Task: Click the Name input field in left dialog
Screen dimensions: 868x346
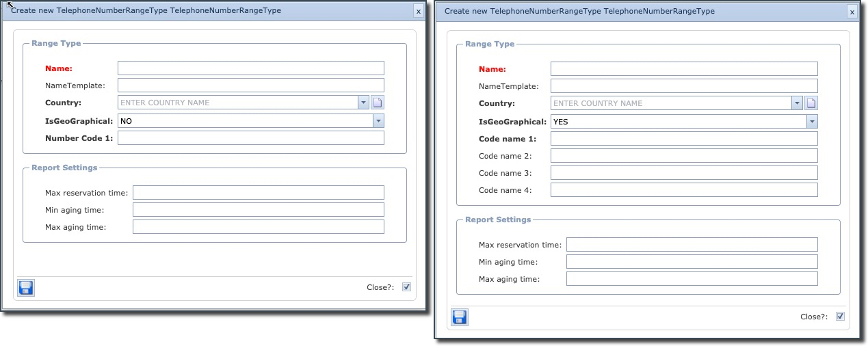Action: tap(250, 68)
